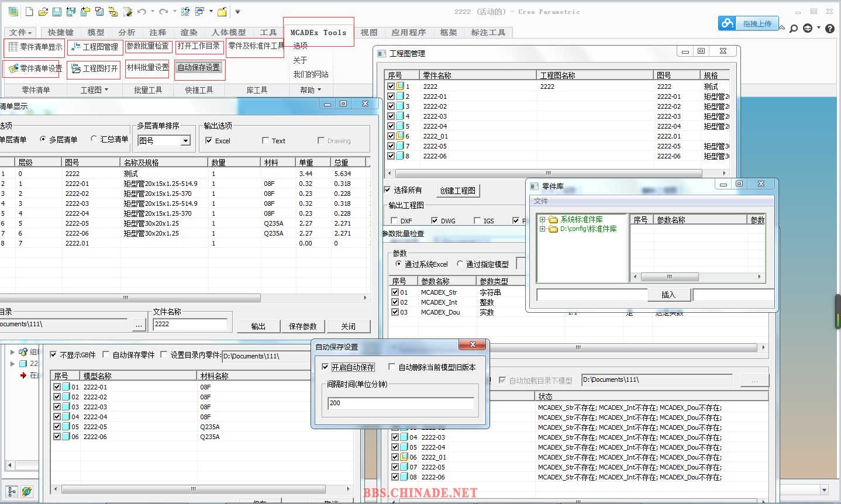The width and height of the screenshot is (841, 504).
Task: Select 汇总清单 radio button
Action: [x=94, y=139]
